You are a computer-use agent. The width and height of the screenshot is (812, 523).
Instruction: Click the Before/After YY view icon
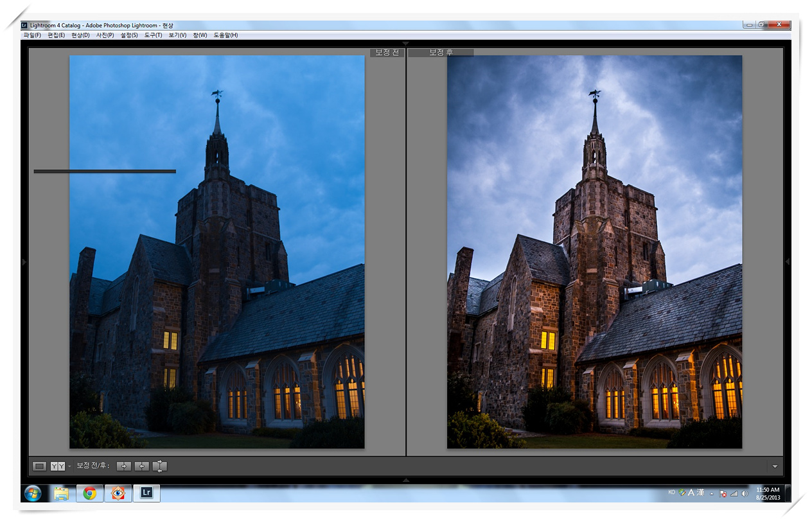(57, 466)
